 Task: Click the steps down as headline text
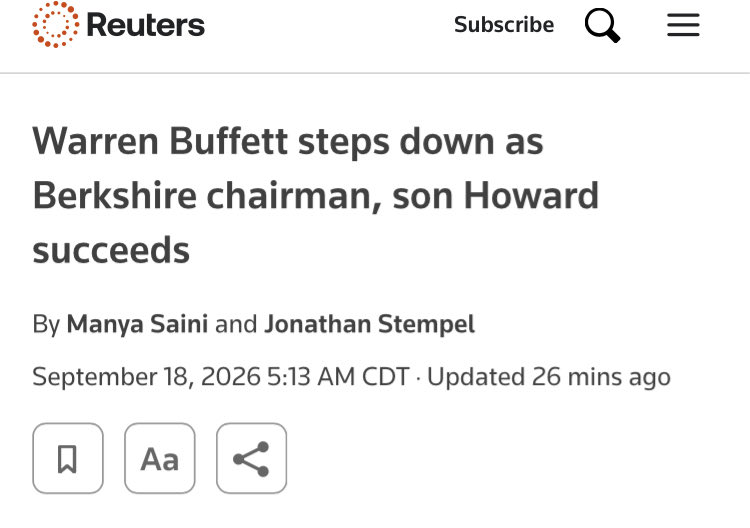point(421,142)
